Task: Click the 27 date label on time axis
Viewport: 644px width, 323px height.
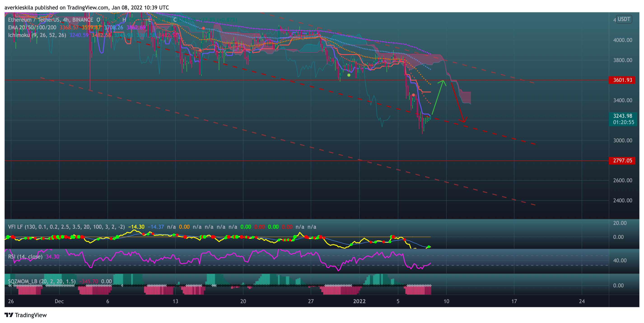Action: click(311, 301)
